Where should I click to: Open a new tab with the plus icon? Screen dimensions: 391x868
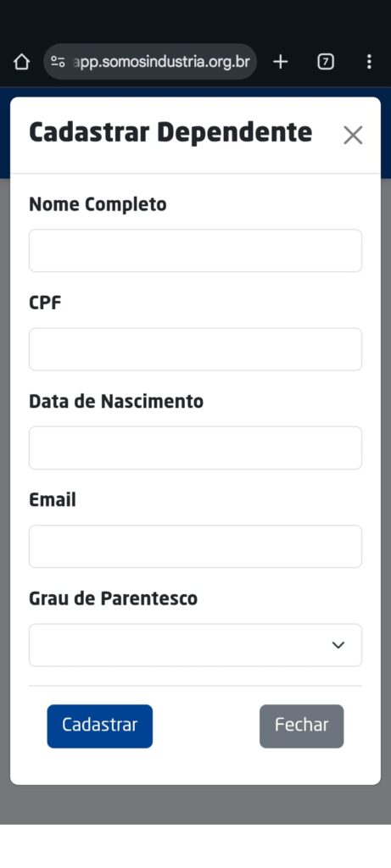pyautogui.click(x=281, y=62)
